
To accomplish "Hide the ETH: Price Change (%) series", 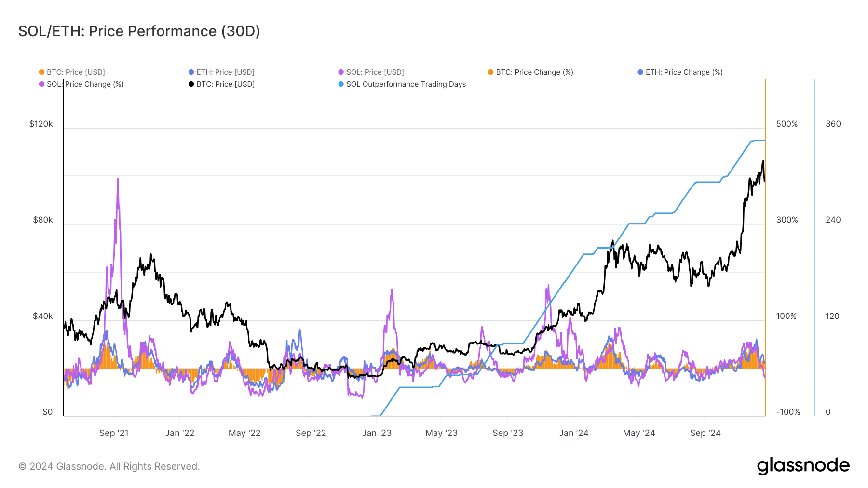I will tap(680, 72).
